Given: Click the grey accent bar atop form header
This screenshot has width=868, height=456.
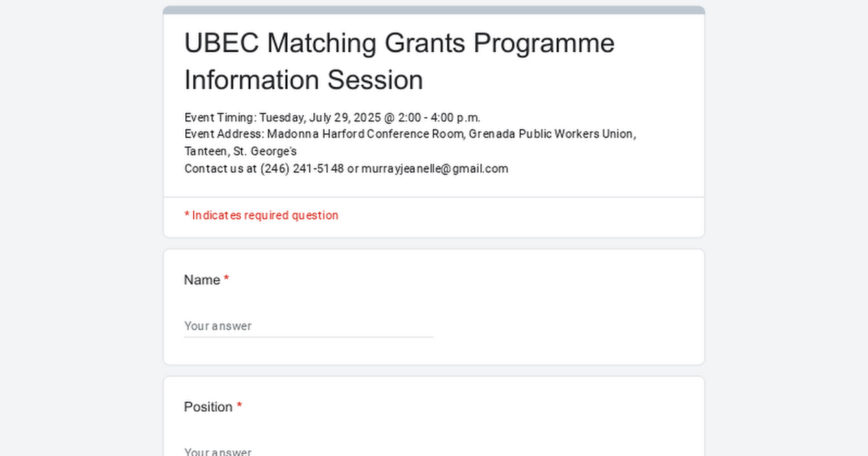Looking at the screenshot, I should (434, 10).
